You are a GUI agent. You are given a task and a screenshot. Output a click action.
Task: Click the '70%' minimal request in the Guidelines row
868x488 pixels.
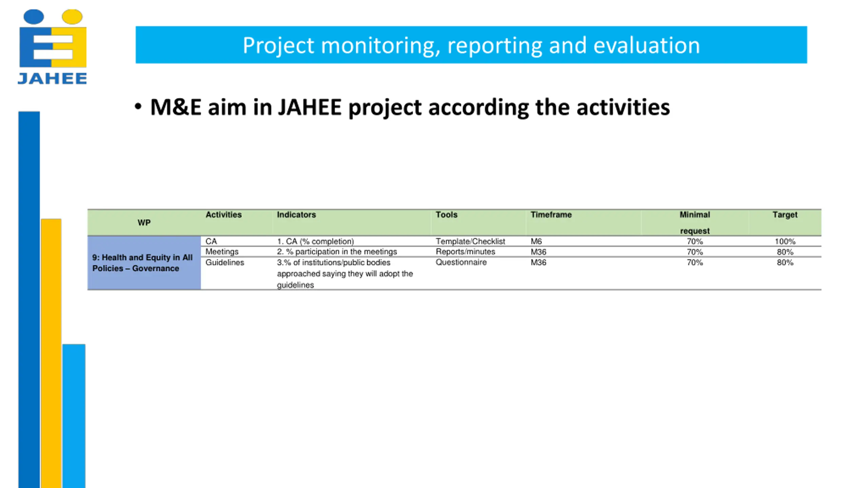click(695, 262)
